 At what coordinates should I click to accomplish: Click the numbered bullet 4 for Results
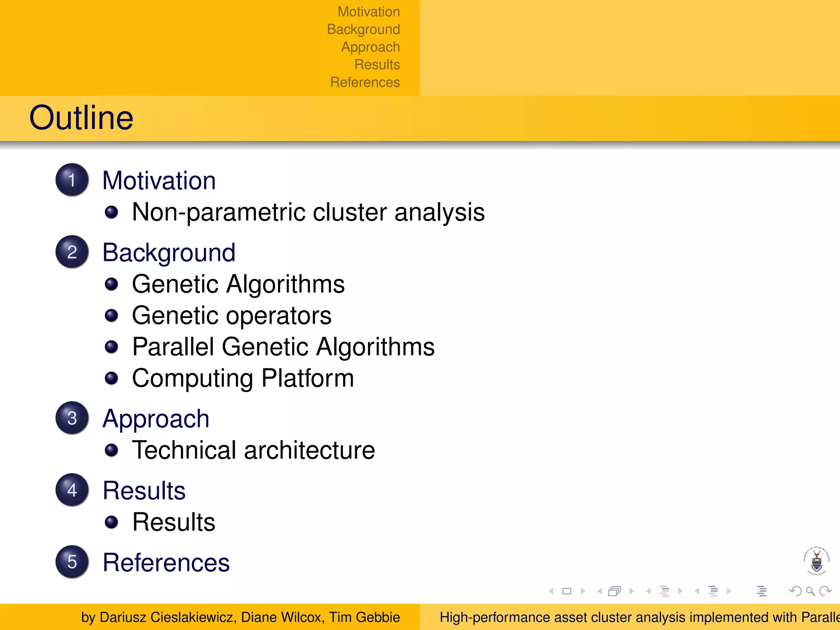pos(72,490)
